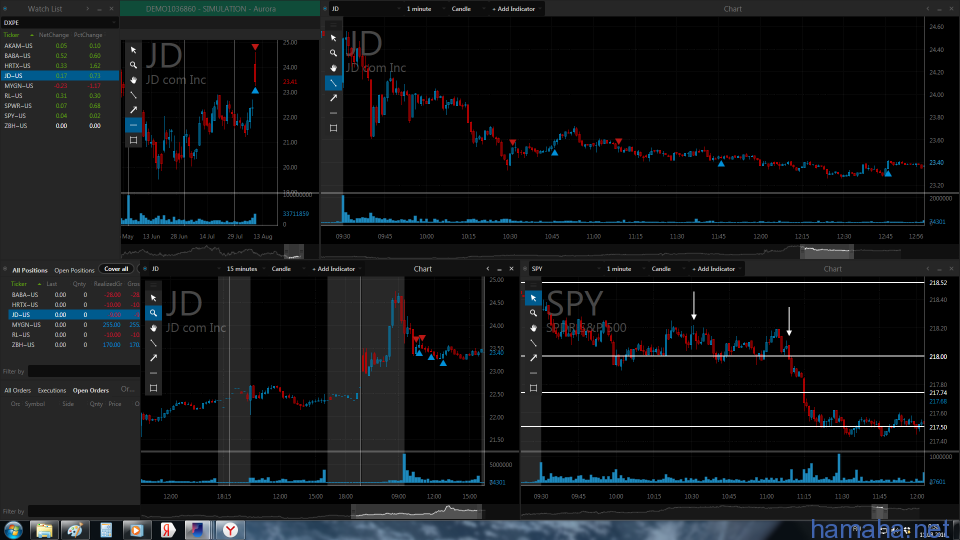The image size is (960, 540).
Task: Select trend line tool in daily JD chart
Action: point(133,95)
